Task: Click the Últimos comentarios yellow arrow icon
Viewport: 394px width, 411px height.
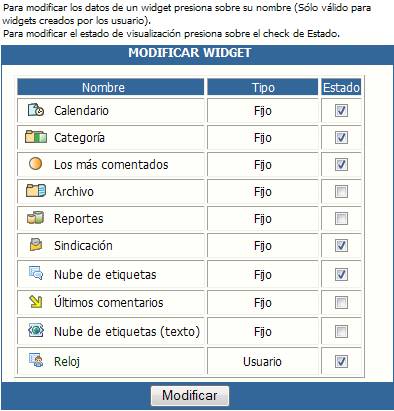Action: pos(36,302)
